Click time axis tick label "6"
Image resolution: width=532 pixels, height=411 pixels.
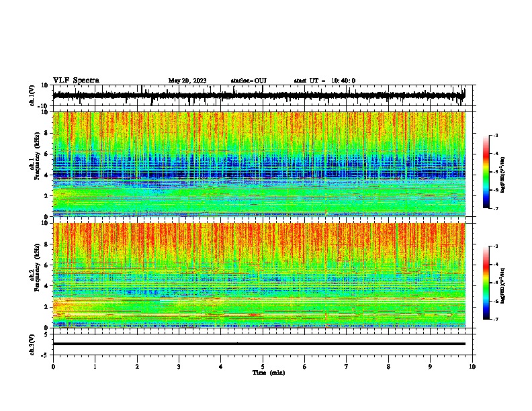(305, 367)
